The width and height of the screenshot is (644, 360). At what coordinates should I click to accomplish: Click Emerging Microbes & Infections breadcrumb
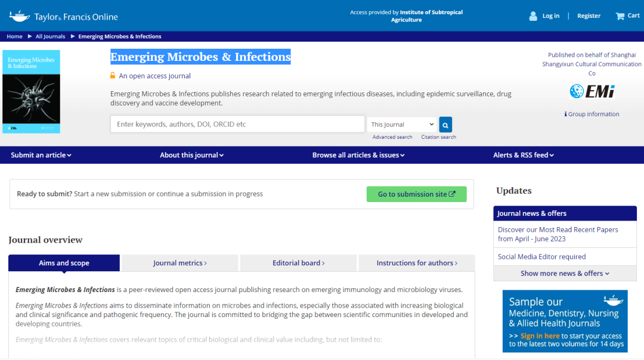(119, 36)
